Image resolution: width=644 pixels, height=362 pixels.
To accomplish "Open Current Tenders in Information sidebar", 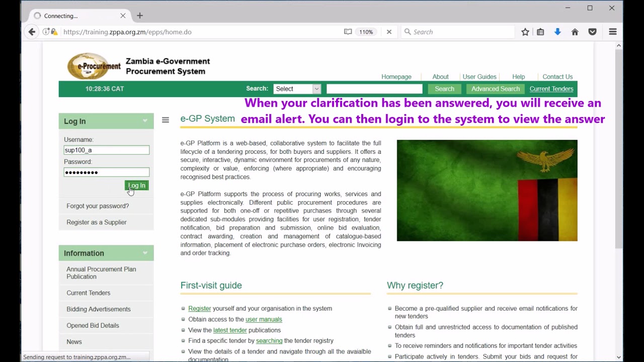I will point(89,293).
